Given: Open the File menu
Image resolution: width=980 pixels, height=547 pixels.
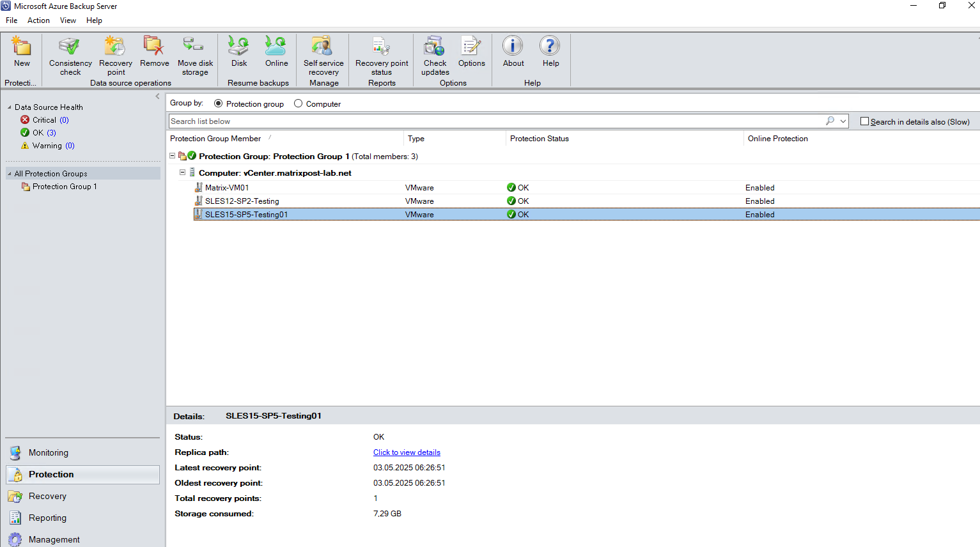Looking at the screenshot, I should pyautogui.click(x=12, y=20).
